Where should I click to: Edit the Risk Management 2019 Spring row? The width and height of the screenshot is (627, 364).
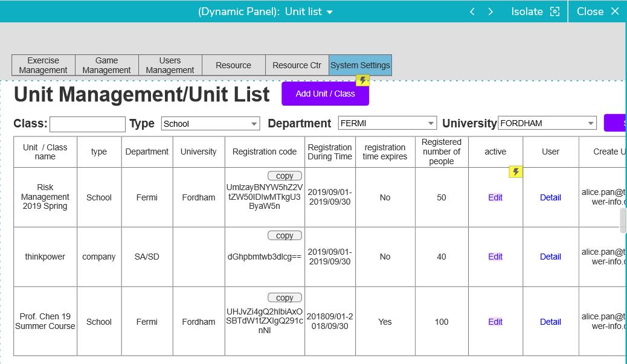495,197
